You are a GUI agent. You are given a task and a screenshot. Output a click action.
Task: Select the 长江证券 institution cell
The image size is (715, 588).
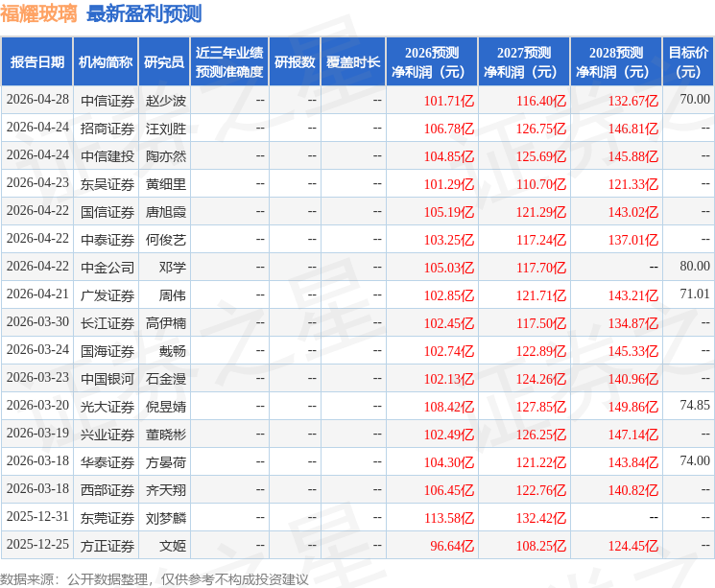click(107, 322)
